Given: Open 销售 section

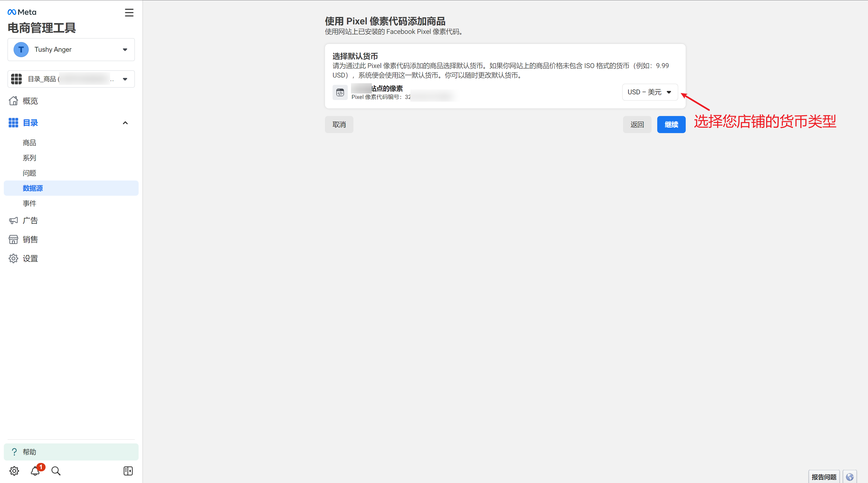Looking at the screenshot, I should tap(30, 240).
